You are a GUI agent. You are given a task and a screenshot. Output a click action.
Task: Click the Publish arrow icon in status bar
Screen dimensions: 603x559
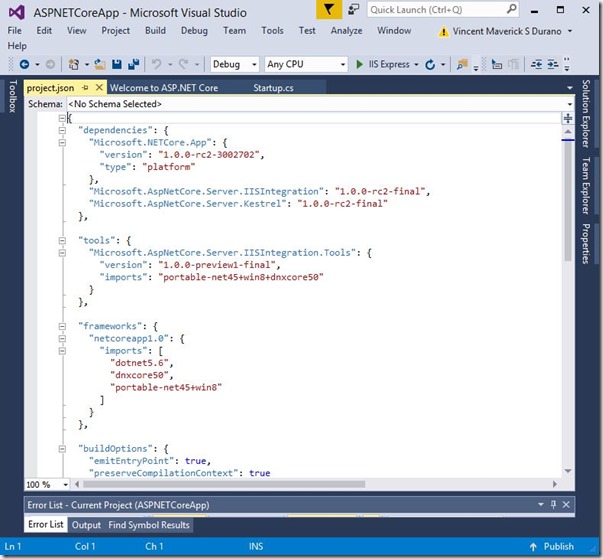pyautogui.click(x=533, y=547)
